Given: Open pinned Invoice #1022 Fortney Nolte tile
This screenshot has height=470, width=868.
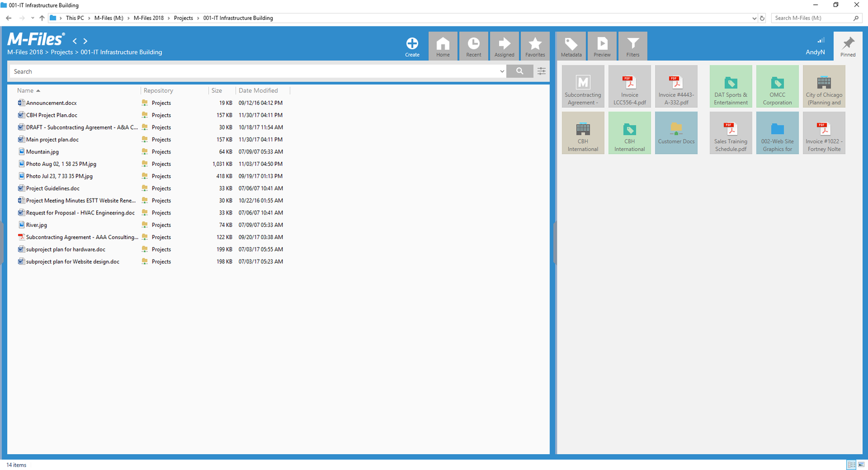Looking at the screenshot, I should [824, 133].
